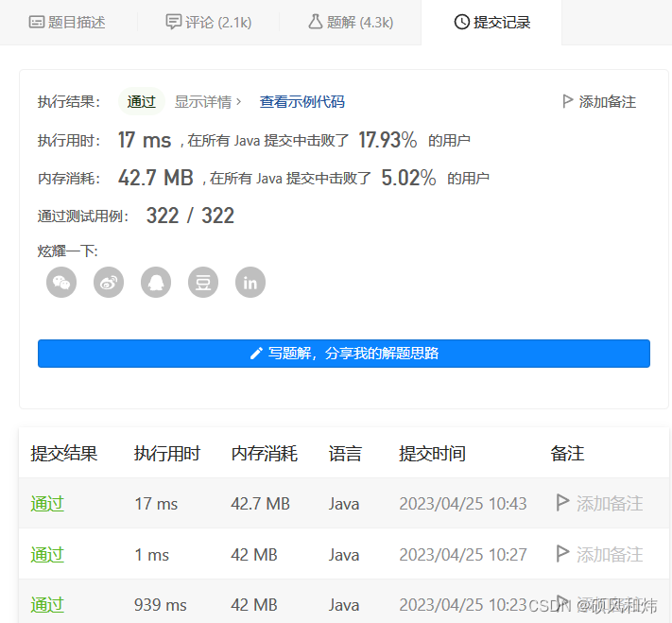This screenshot has height=623, width=672.
Task: Click the 通过 result badge
Action: (142, 101)
